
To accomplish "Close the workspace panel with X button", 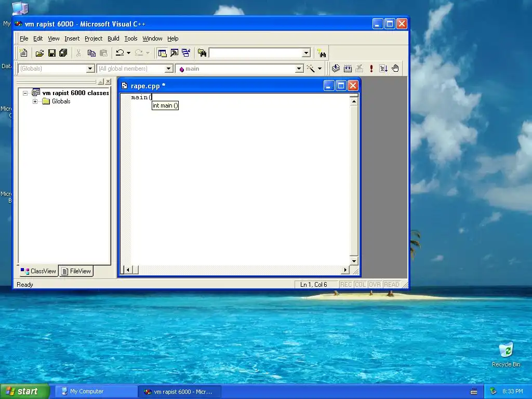I will pyautogui.click(x=108, y=82).
